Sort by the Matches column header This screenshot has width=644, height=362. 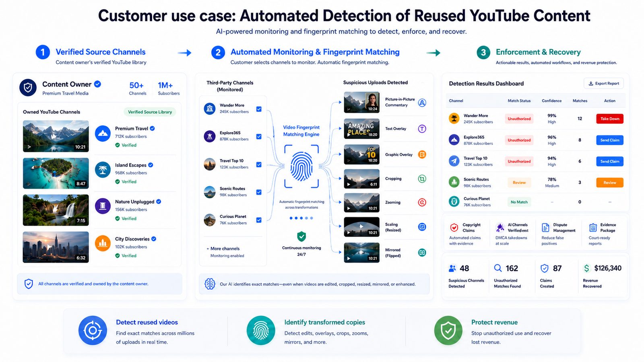(x=580, y=101)
